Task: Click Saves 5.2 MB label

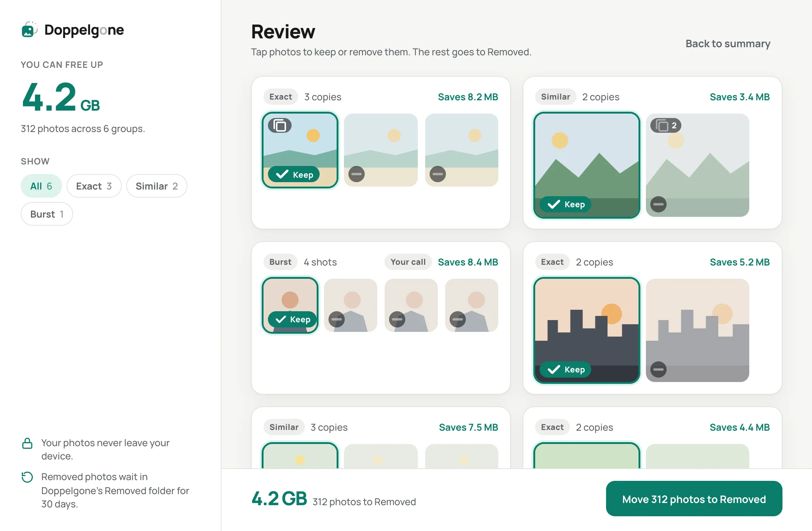Action: pyautogui.click(x=740, y=262)
